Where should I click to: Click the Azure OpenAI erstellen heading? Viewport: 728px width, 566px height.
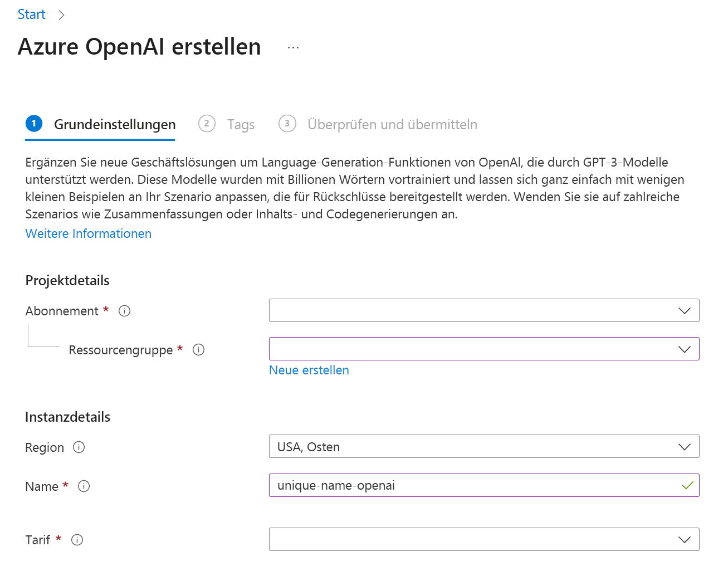click(x=139, y=47)
